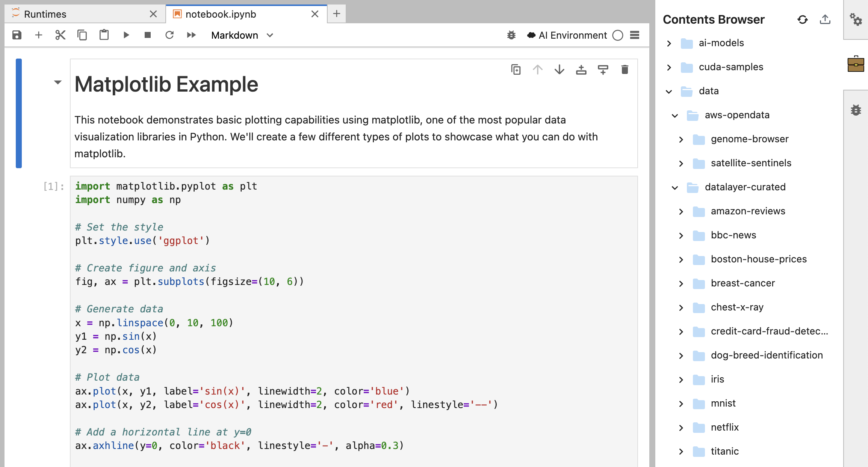Upload files to Contents Browser
The width and height of the screenshot is (868, 467).
825,20
